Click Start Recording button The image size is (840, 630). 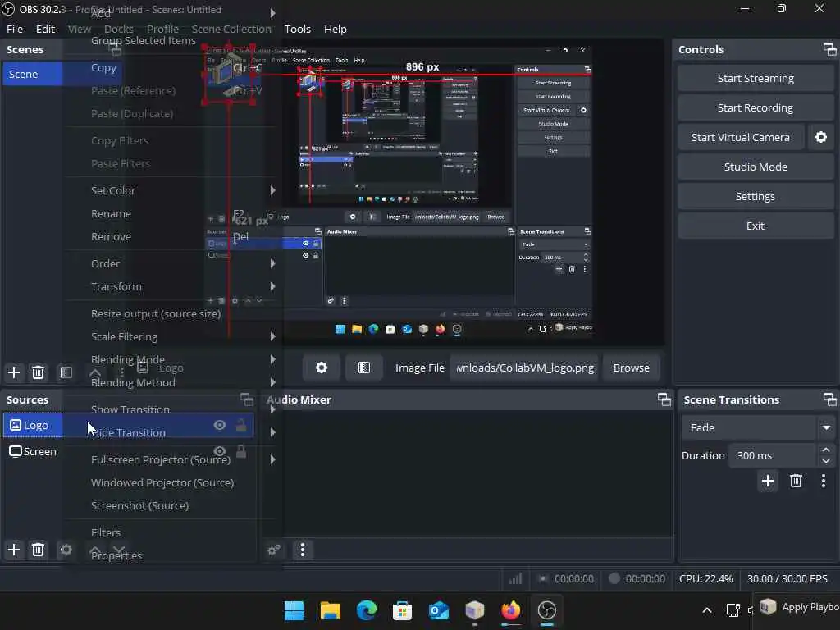tap(756, 107)
